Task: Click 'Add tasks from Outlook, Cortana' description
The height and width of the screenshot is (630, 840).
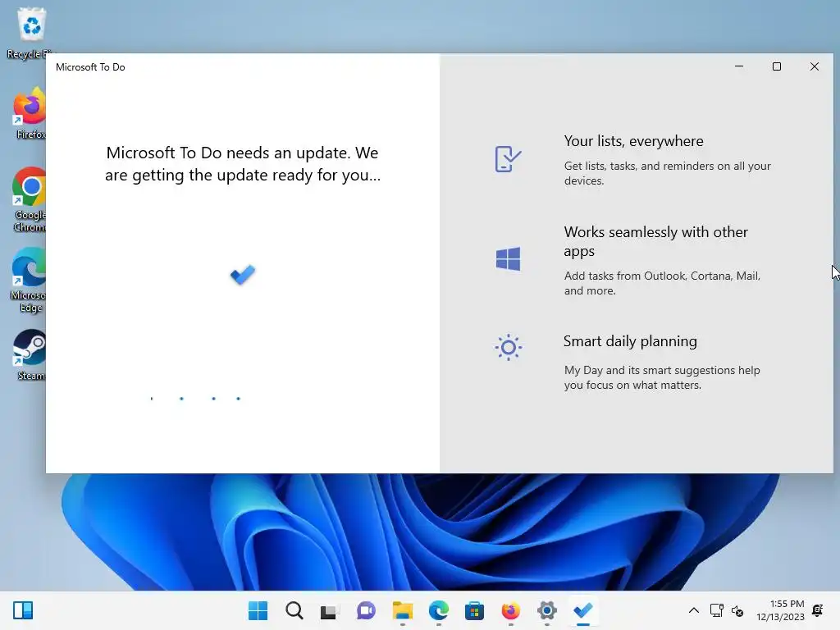Action: (662, 283)
